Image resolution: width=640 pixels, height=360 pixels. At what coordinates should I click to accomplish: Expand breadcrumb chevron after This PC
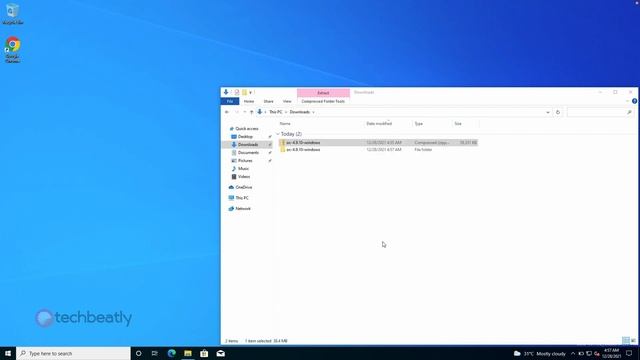(x=286, y=112)
